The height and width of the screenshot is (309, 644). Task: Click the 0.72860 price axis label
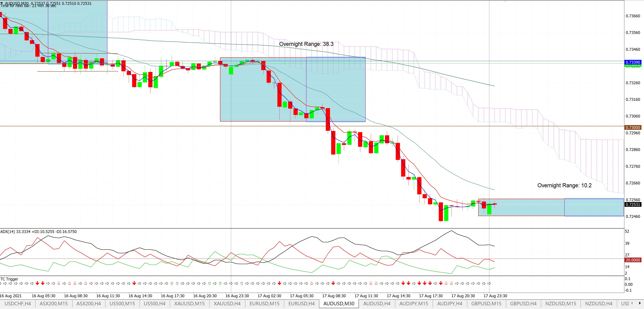pyautogui.click(x=633, y=149)
